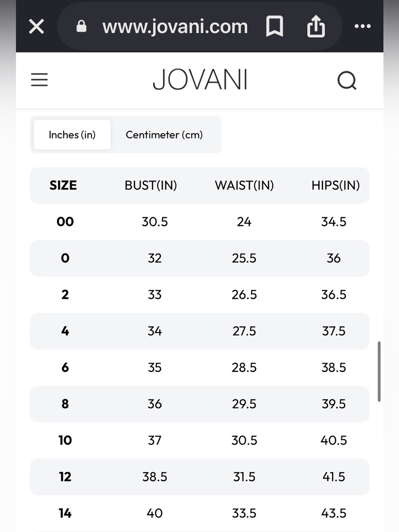
Task: Select the size 00 row label
Action: (65, 222)
